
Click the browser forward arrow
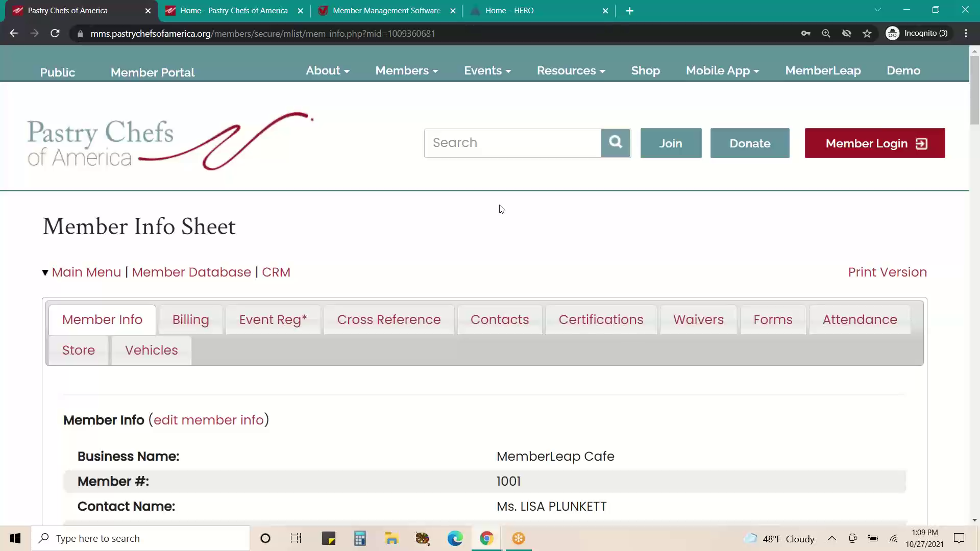[34, 33]
